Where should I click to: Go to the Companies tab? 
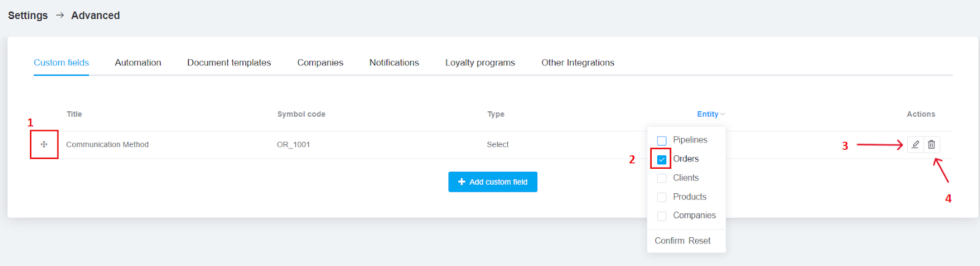pos(320,62)
